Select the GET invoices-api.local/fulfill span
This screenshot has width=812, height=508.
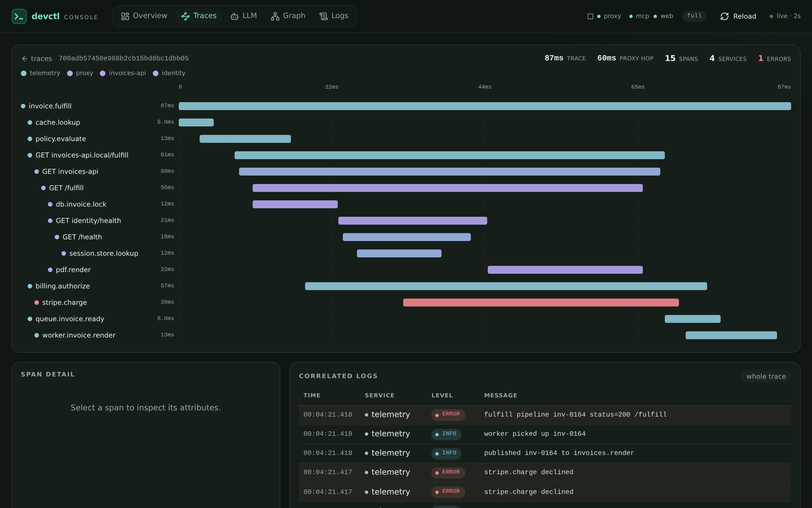click(x=406, y=155)
